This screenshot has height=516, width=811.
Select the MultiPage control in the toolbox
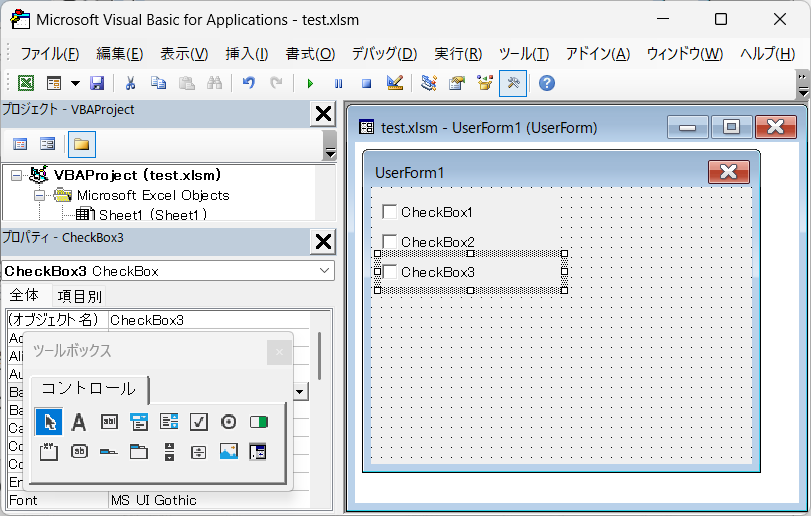(x=139, y=452)
